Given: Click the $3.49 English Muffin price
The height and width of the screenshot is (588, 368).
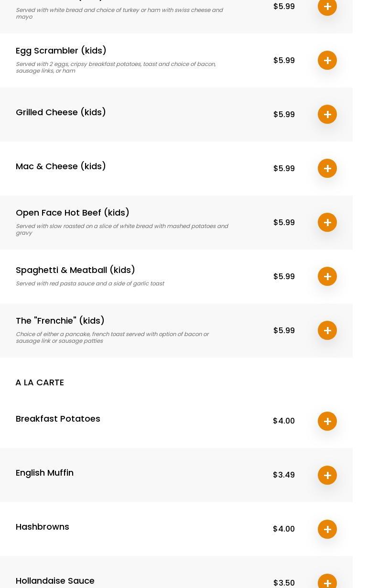Looking at the screenshot, I should pos(284,475).
